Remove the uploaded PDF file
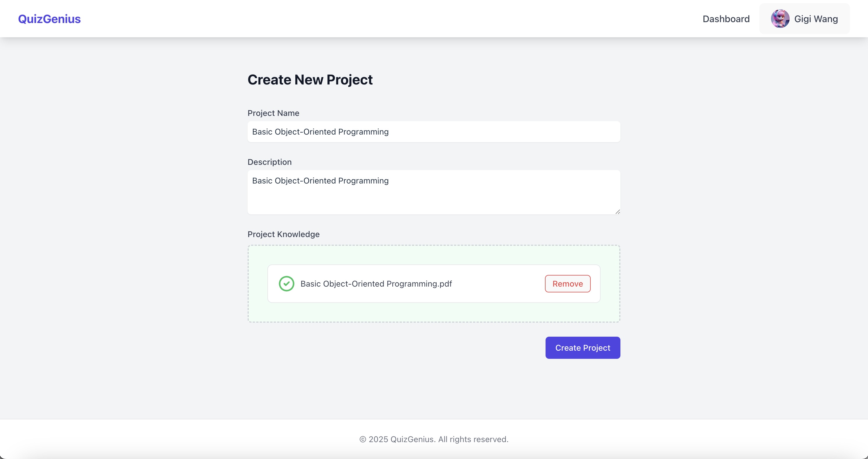The width and height of the screenshot is (868, 459). click(x=567, y=284)
